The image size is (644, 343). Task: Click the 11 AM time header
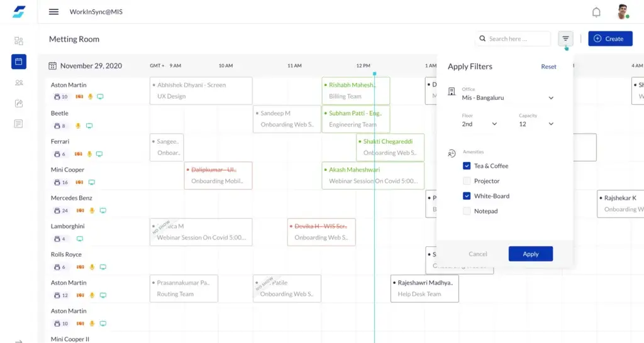tap(294, 65)
